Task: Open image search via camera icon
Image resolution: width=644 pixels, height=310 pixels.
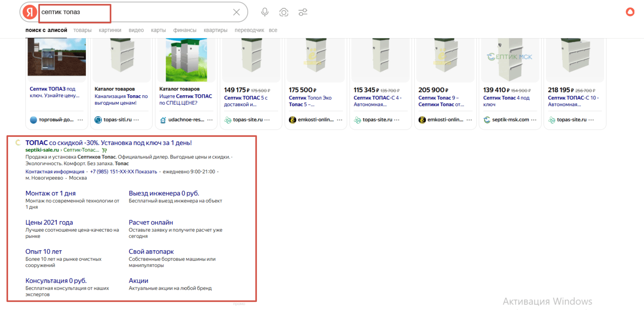Action: click(x=284, y=12)
